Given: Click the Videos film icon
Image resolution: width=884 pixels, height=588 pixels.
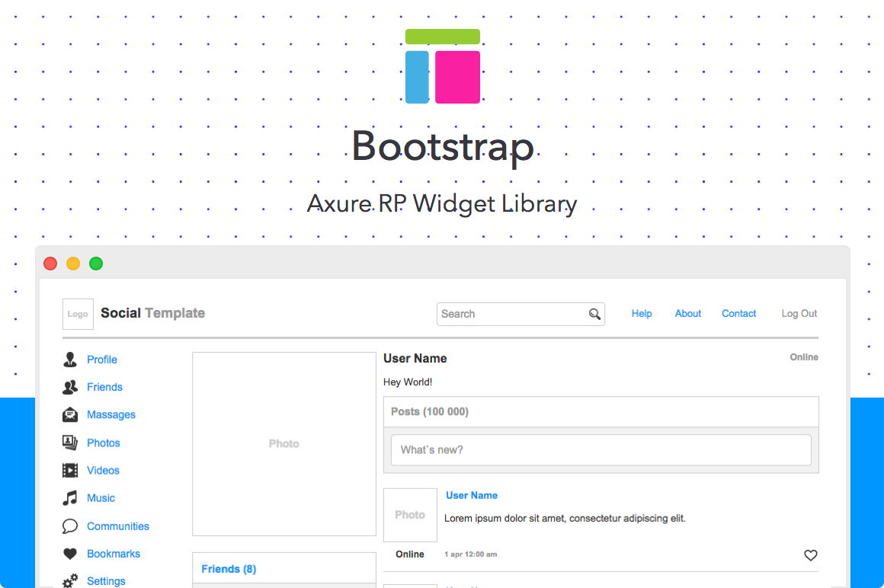Looking at the screenshot, I should click(x=70, y=471).
